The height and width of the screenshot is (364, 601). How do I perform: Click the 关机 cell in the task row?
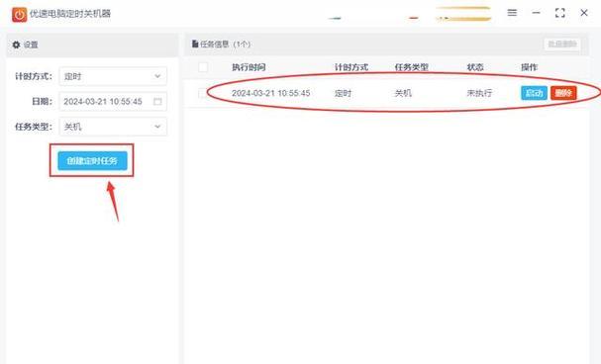point(403,93)
